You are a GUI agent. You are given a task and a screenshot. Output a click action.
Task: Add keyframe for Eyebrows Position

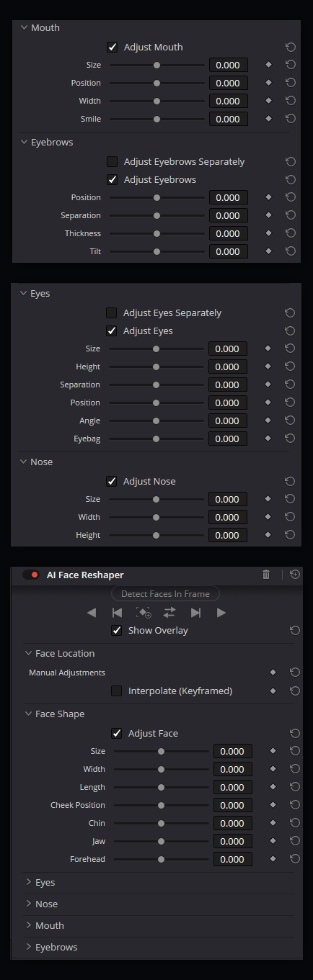[268, 197]
